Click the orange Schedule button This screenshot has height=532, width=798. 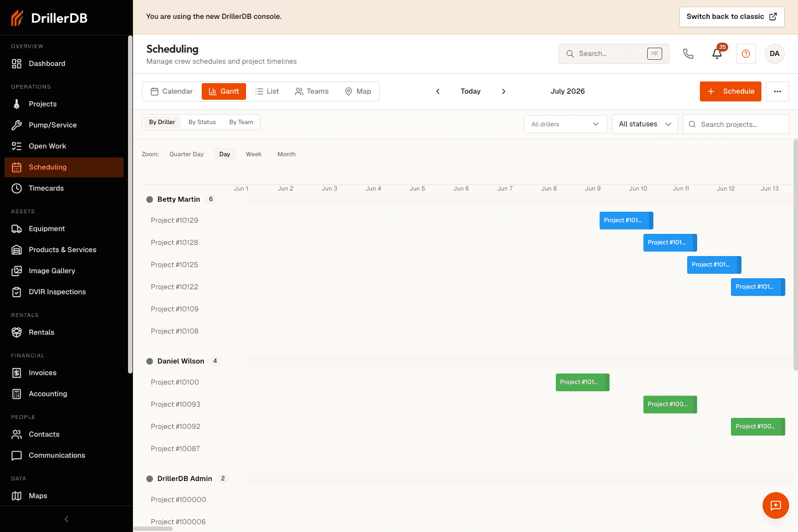tap(730, 91)
